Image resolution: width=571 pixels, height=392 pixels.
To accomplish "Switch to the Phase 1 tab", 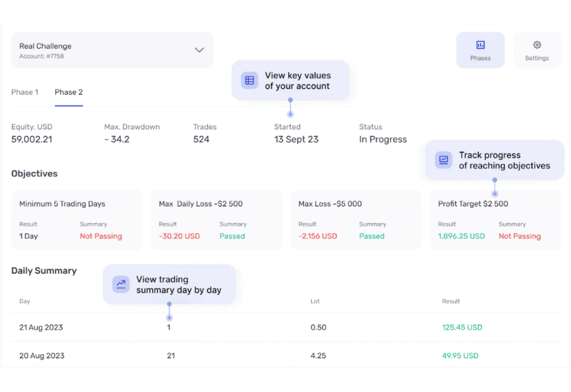I will pos(25,92).
